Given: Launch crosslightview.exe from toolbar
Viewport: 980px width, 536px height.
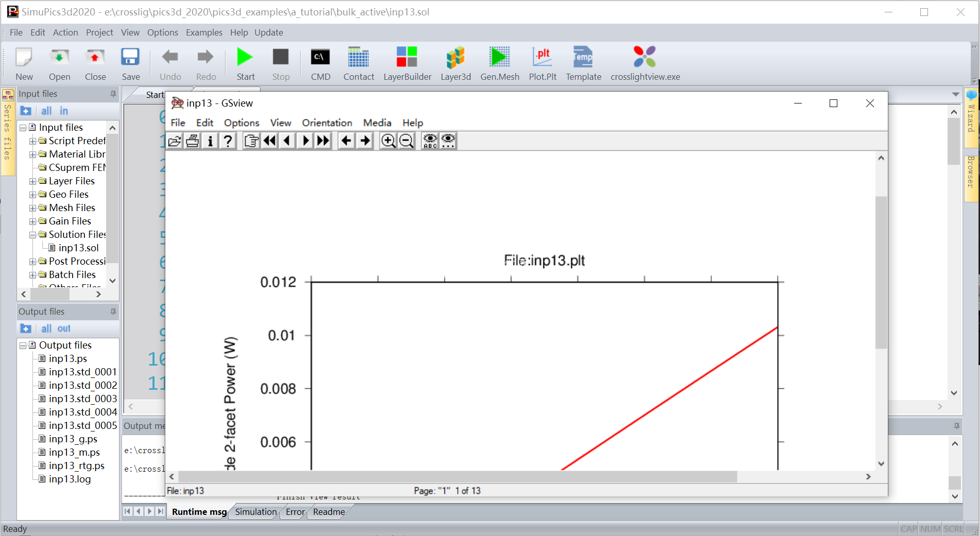Looking at the screenshot, I should (x=645, y=58).
